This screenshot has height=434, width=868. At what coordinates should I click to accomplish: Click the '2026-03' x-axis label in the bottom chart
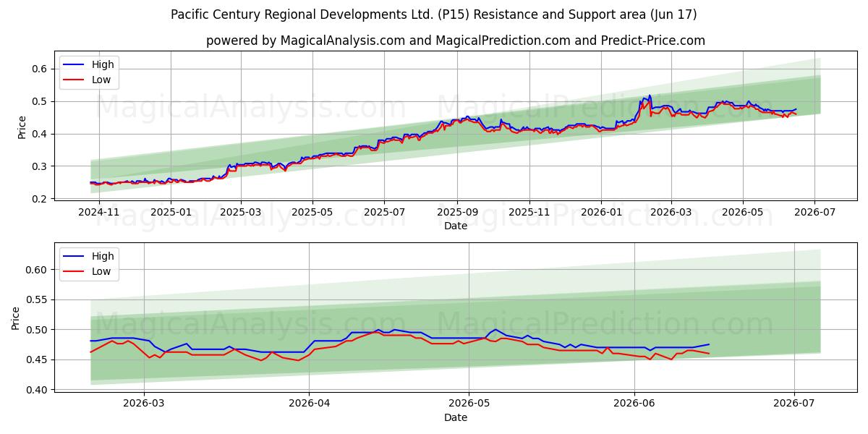click(x=143, y=404)
